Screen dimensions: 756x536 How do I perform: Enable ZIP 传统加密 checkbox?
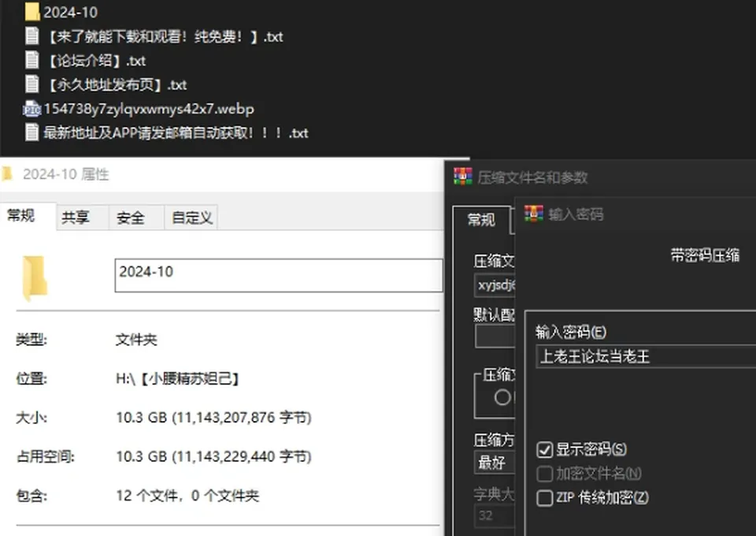544,498
